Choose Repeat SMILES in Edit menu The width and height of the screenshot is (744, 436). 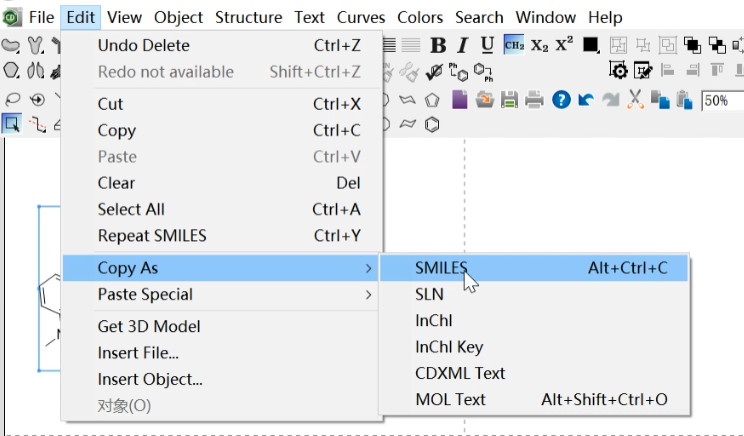tap(222, 236)
